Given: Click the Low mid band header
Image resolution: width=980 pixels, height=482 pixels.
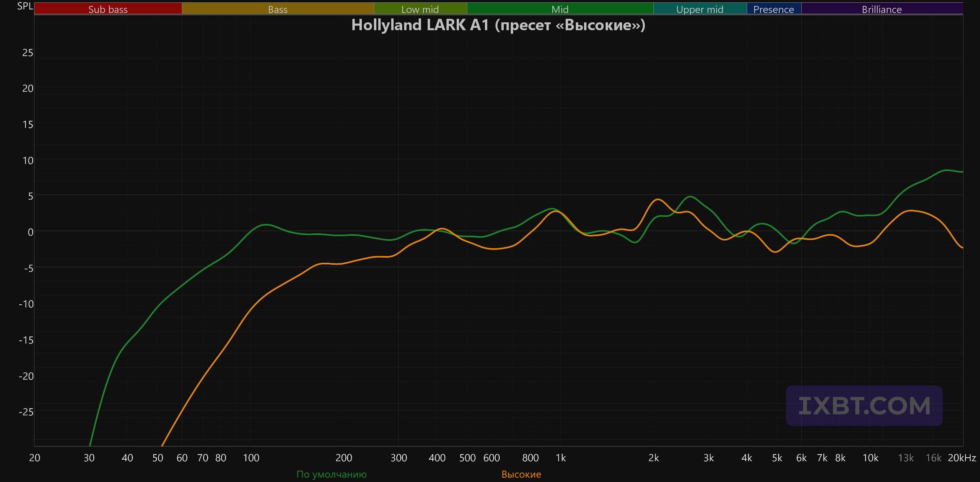Looking at the screenshot, I should pos(420,9).
